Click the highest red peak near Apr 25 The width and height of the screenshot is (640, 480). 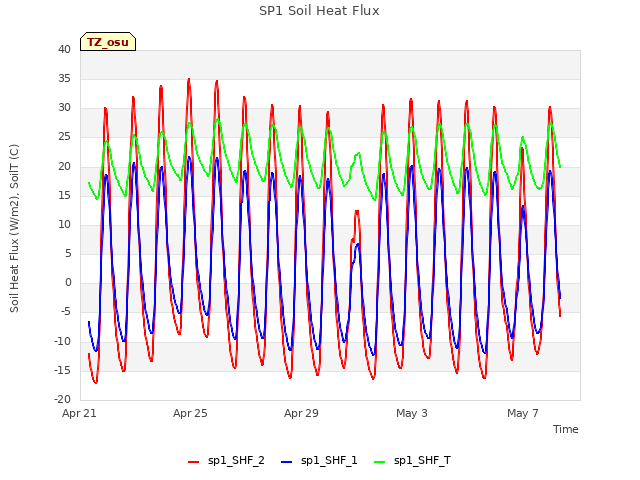(189, 79)
